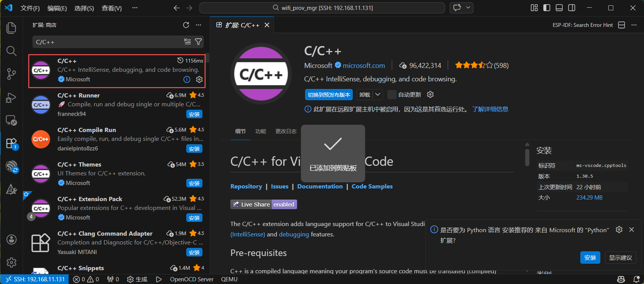Open forwarded ports indicator in status bar
644x284 pixels.
point(113,279)
